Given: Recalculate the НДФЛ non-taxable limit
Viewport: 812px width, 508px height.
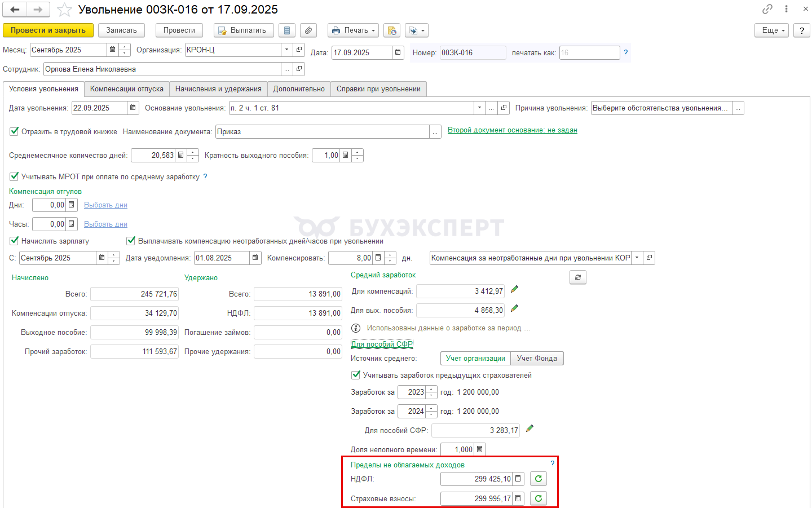Looking at the screenshot, I should [539, 479].
